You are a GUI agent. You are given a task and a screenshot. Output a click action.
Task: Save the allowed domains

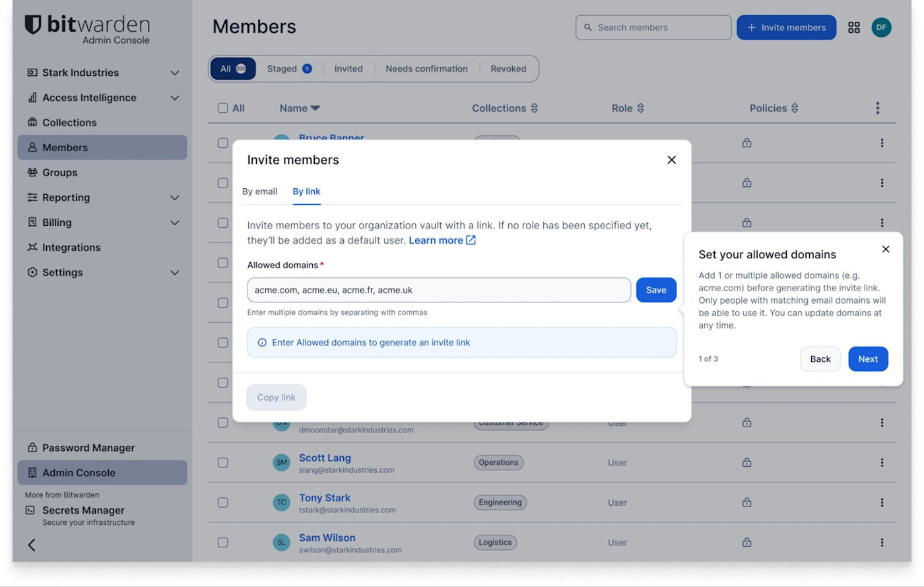click(x=656, y=290)
